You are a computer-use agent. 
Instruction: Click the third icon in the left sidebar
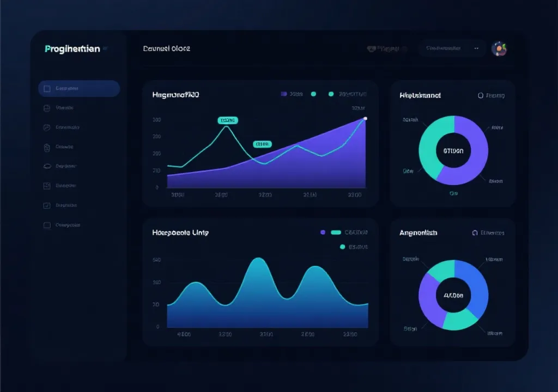click(x=47, y=127)
